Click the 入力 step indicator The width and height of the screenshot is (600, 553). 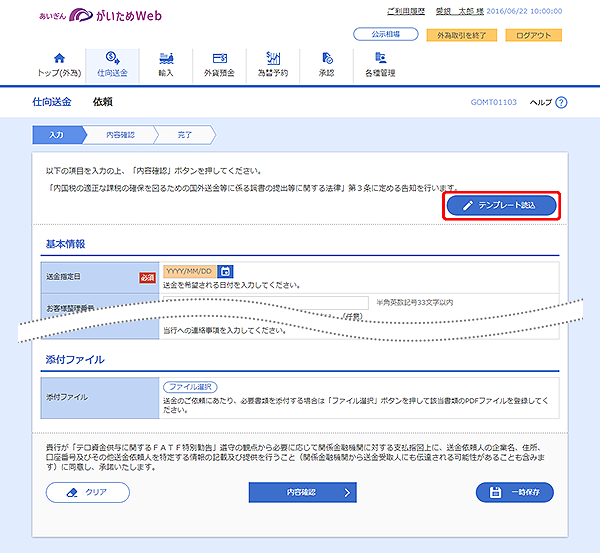(x=58, y=135)
